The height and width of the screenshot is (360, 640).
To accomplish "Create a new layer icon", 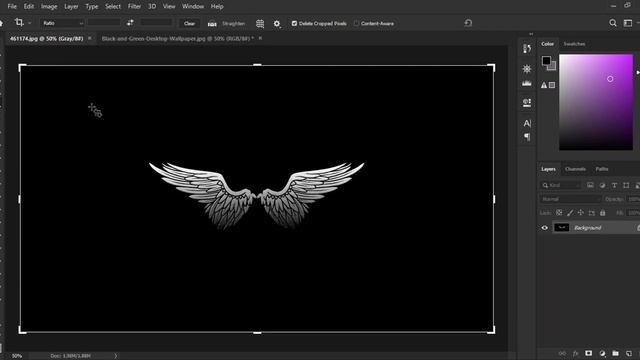I will click(629, 353).
